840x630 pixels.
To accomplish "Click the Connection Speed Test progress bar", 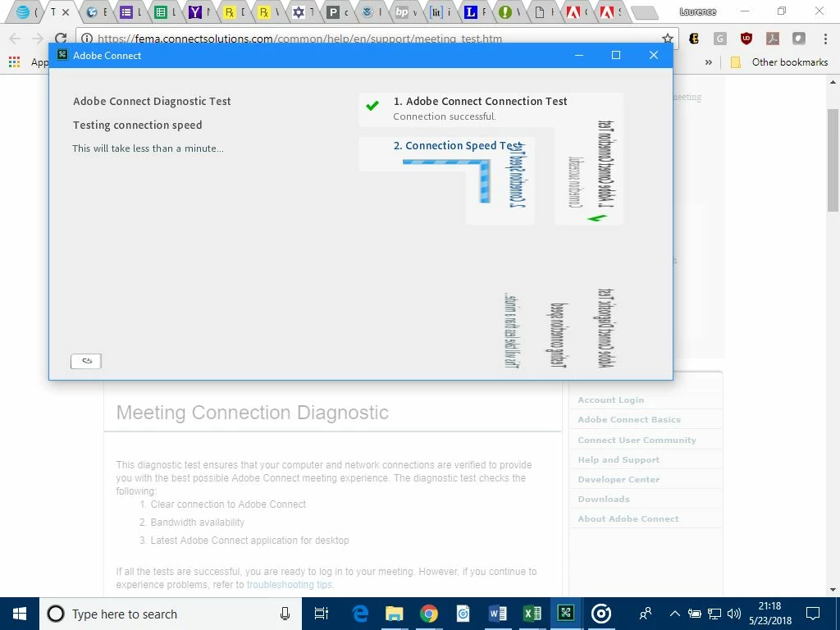I will (446, 162).
